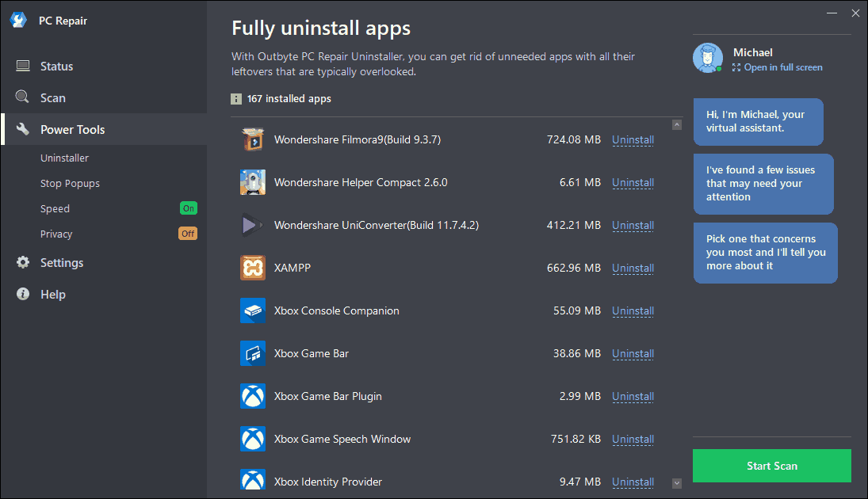The height and width of the screenshot is (499, 868).
Task: Click the Xbox Game Bar icon
Action: 252,353
